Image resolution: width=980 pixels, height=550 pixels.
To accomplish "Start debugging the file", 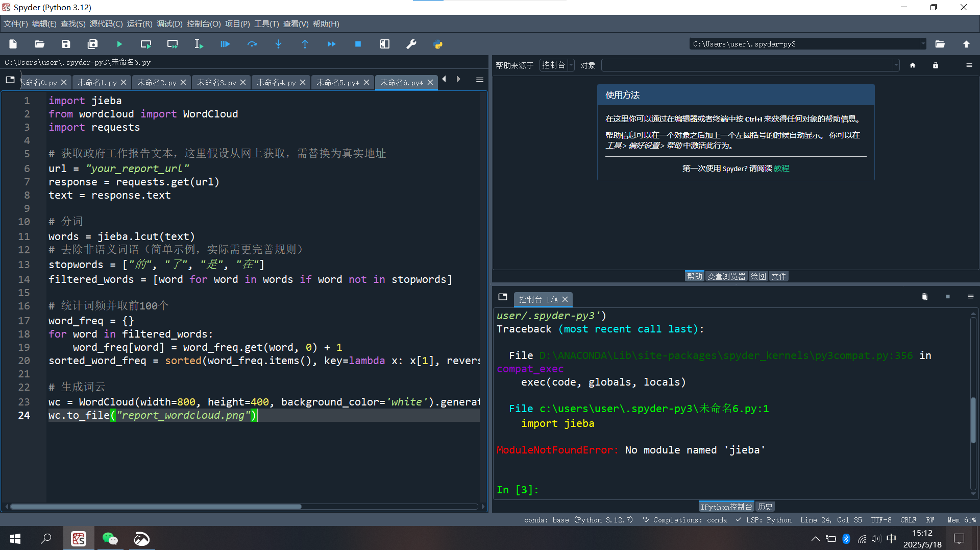I will click(226, 44).
